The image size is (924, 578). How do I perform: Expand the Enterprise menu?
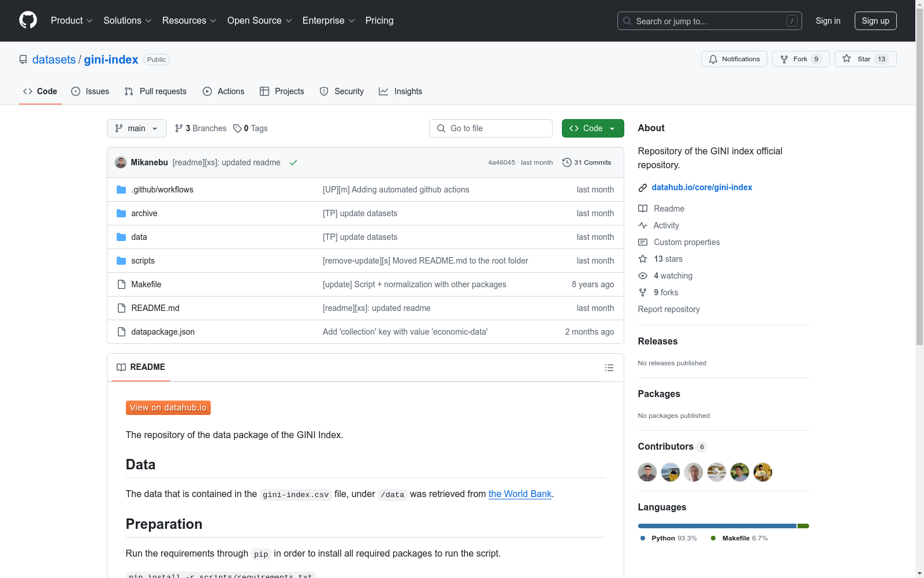[329, 21]
